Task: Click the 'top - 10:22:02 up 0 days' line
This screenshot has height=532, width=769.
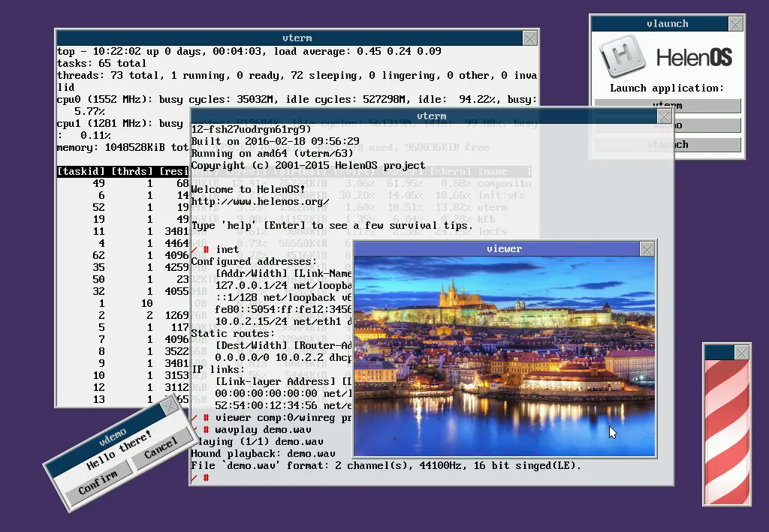Action: click(x=249, y=52)
